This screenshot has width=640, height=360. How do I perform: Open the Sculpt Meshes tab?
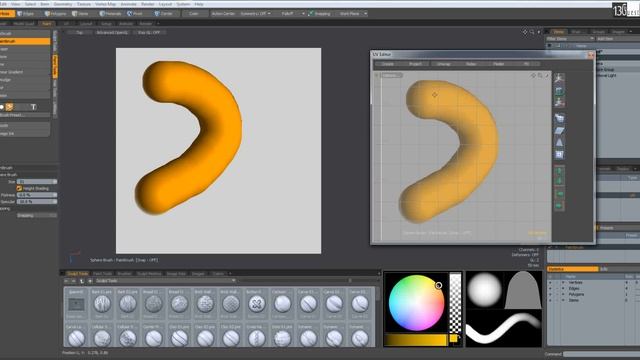click(x=149, y=273)
